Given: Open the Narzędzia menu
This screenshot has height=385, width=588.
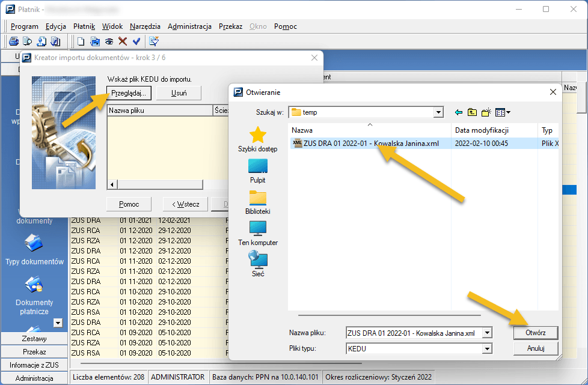Looking at the screenshot, I should 144,26.
